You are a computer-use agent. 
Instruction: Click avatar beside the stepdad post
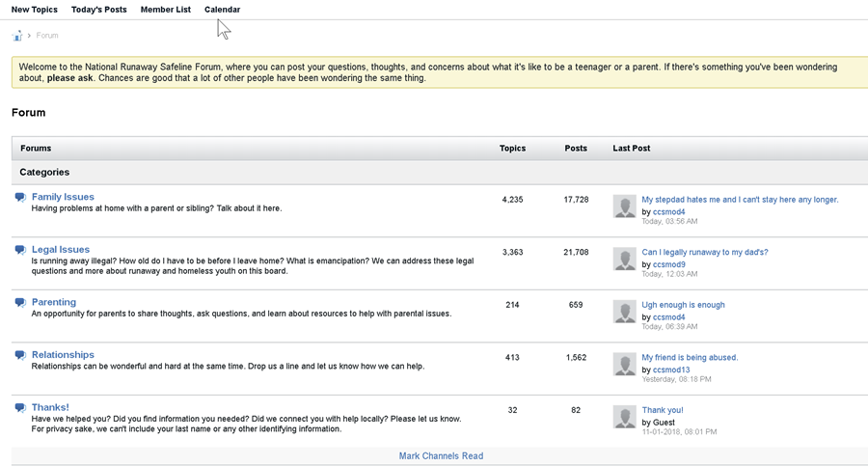point(624,206)
